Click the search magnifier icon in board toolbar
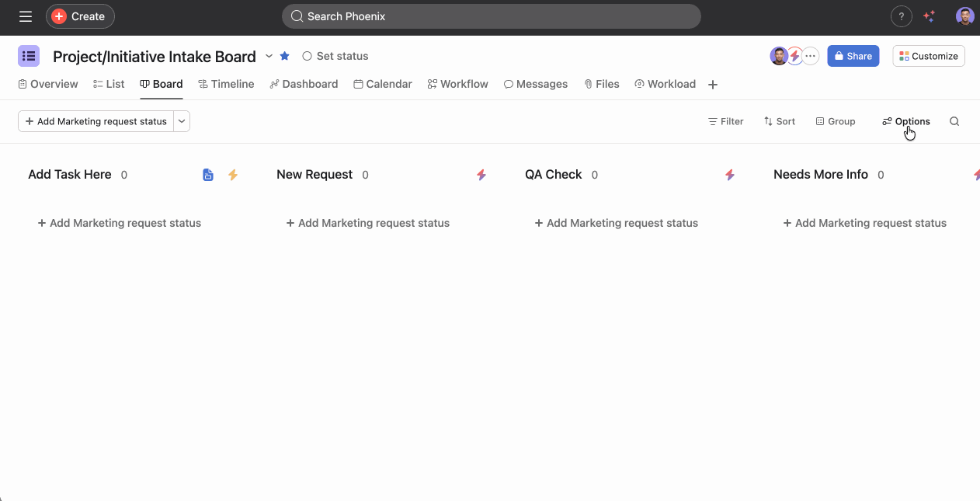The image size is (980, 501). click(954, 121)
